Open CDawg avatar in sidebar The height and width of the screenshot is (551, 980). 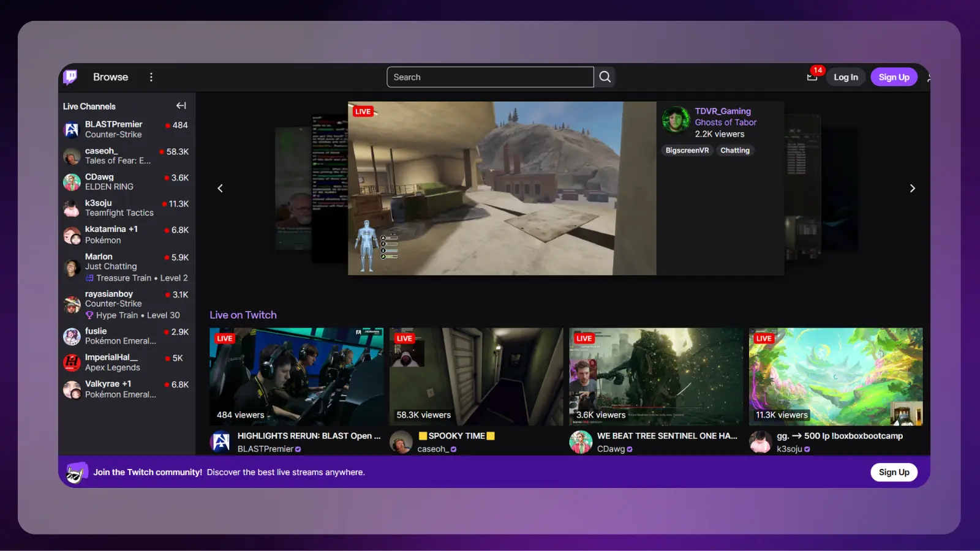(x=72, y=182)
